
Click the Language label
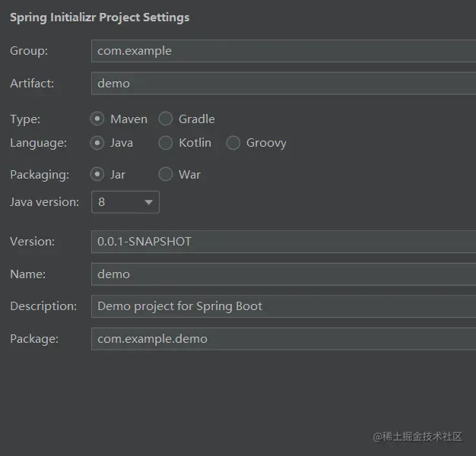39,143
